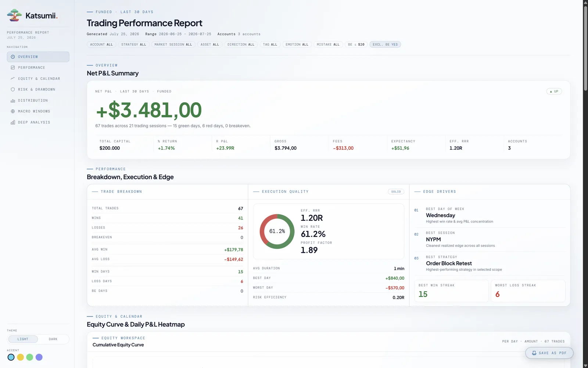Click the Wins 41 row
Image resolution: width=588 pixels, height=368 pixels.
(x=167, y=218)
